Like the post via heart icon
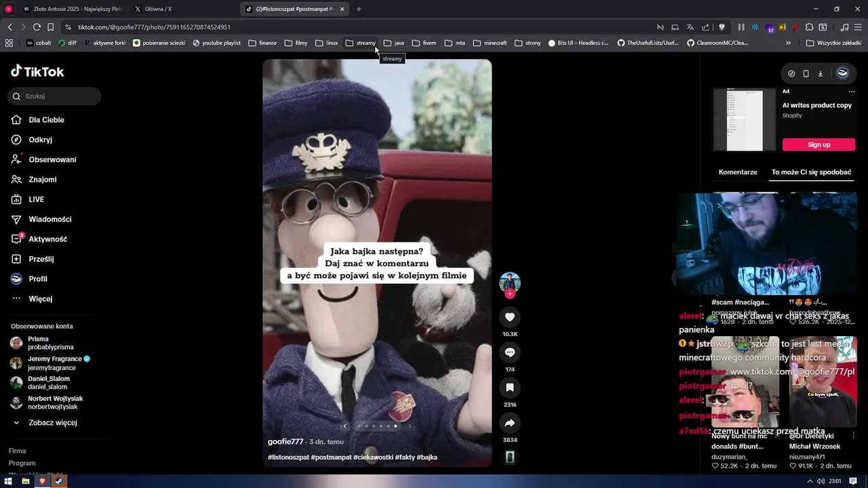 pos(510,317)
